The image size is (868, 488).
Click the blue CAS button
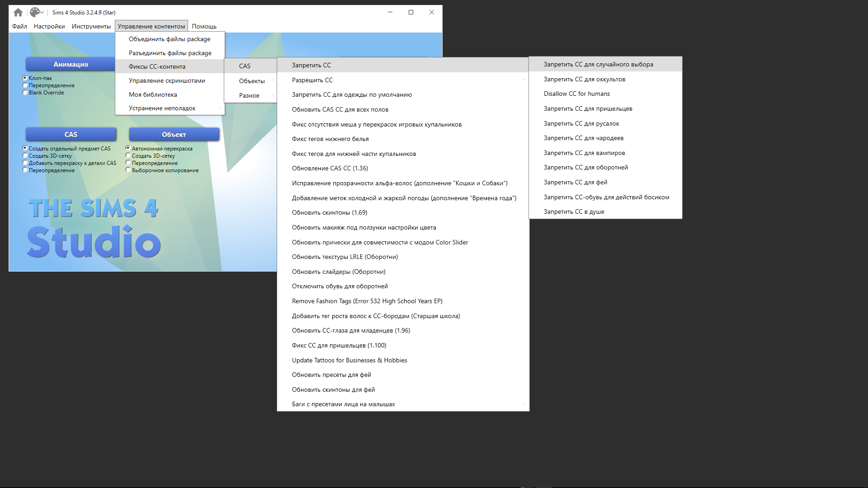pos(71,134)
